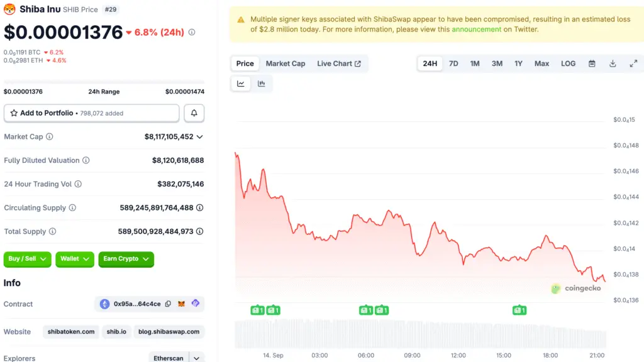Switch to the candlestick chart view icon
Image resolution: width=644 pixels, height=362 pixels.
pos(261,84)
